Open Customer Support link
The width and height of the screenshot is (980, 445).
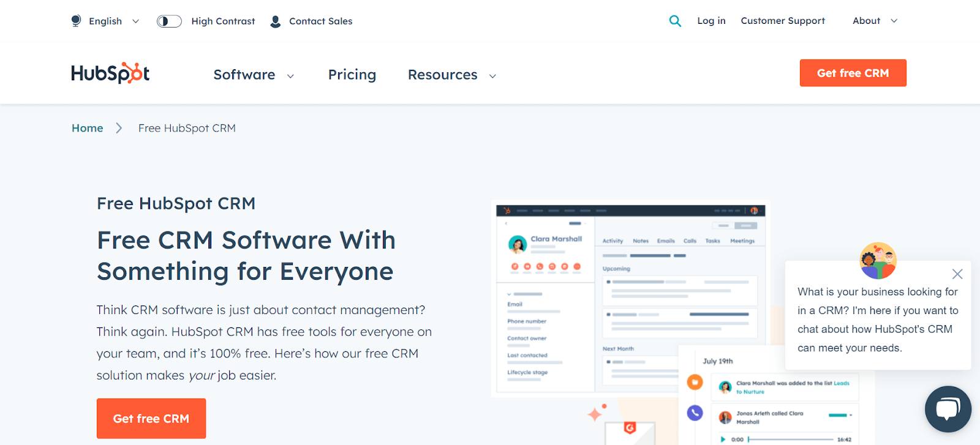(x=783, y=21)
